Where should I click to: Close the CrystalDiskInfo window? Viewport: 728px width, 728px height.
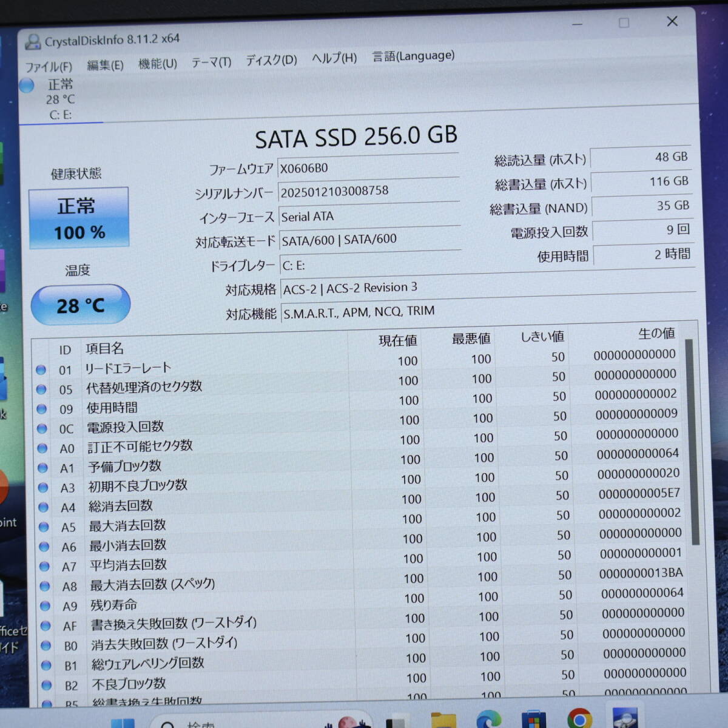[672, 21]
